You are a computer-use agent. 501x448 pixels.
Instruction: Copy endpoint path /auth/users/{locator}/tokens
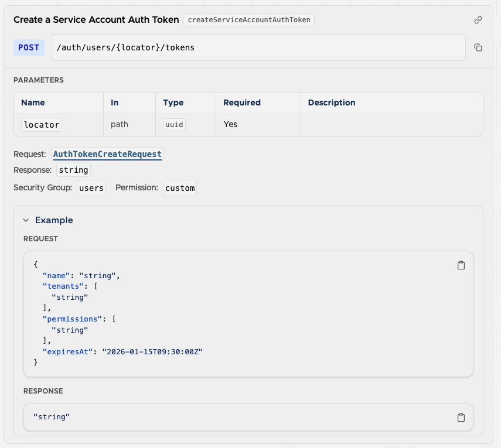click(478, 47)
